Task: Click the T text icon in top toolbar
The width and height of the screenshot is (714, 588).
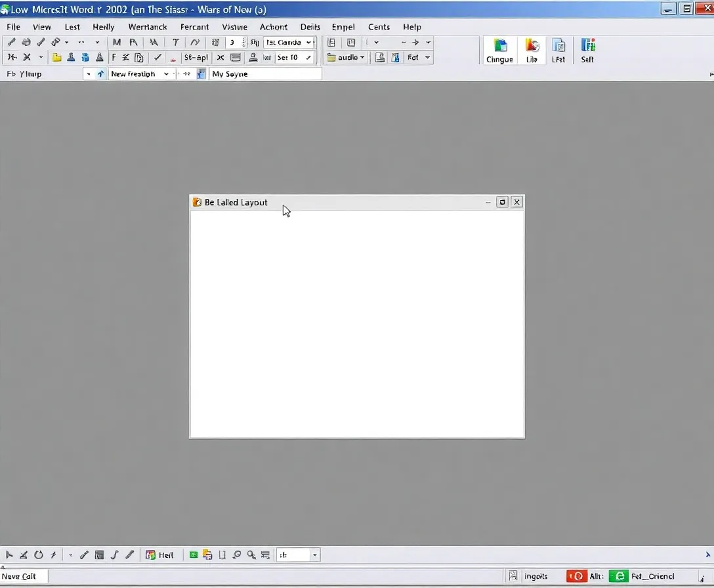Action: 175,43
